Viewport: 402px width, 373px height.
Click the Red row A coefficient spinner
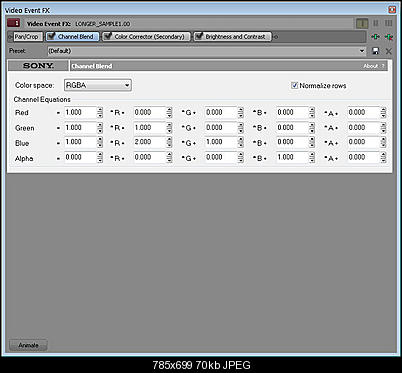[x=312, y=112]
